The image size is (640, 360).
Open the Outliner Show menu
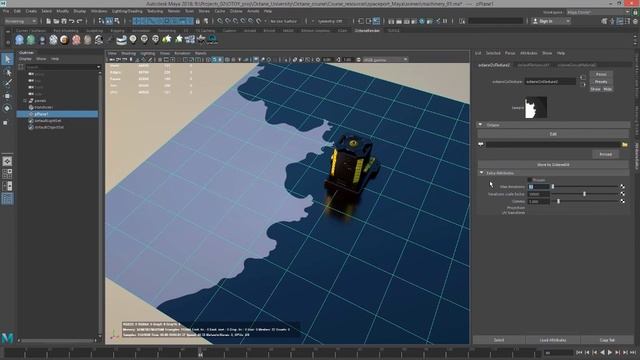(41, 59)
